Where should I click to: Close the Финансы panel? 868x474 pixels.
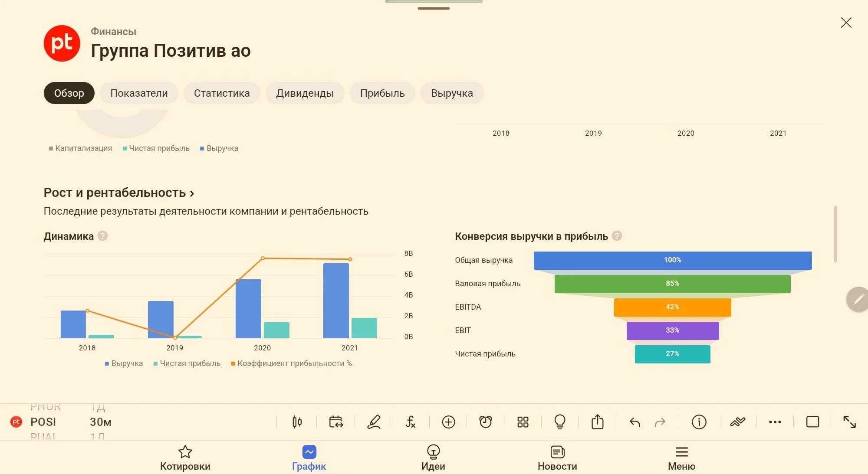846,23
